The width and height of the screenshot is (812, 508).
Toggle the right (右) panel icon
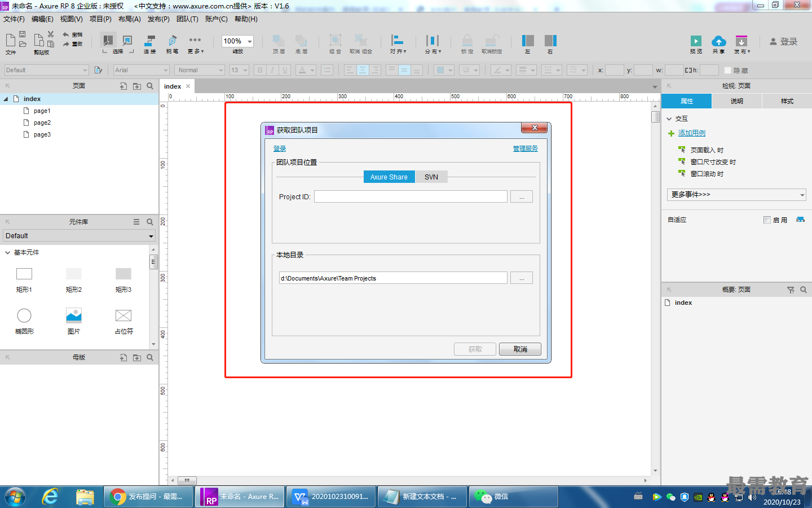click(x=550, y=41)
